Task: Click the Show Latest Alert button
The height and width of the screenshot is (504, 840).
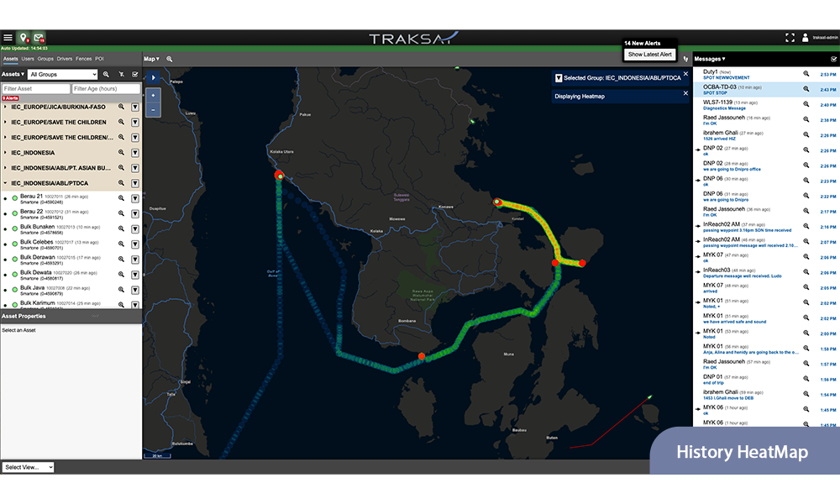Action: 650,55
